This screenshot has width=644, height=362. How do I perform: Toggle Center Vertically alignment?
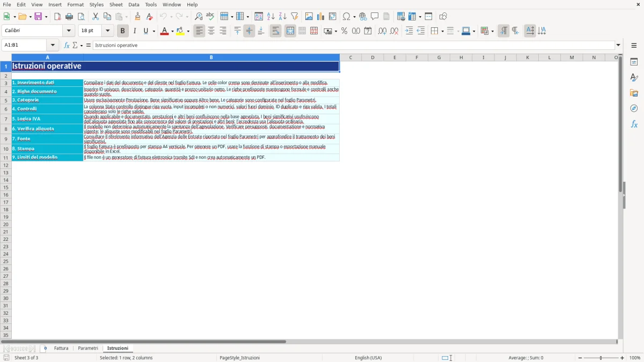(x=250, y=31)
